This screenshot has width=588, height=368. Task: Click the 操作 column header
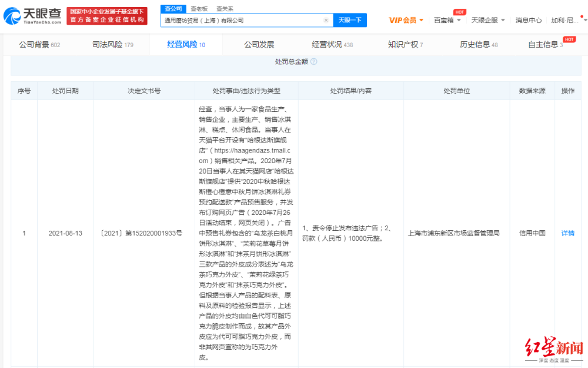pos(568,91)
